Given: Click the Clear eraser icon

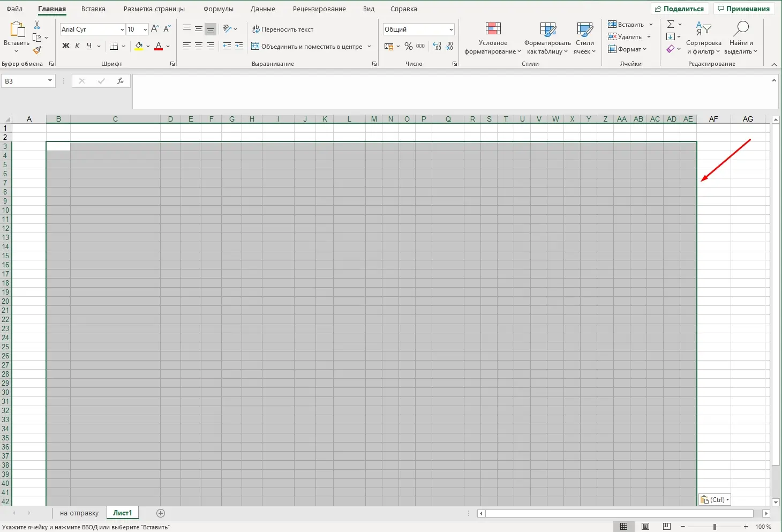Looking at the screenshot, I should pos(671,49).
